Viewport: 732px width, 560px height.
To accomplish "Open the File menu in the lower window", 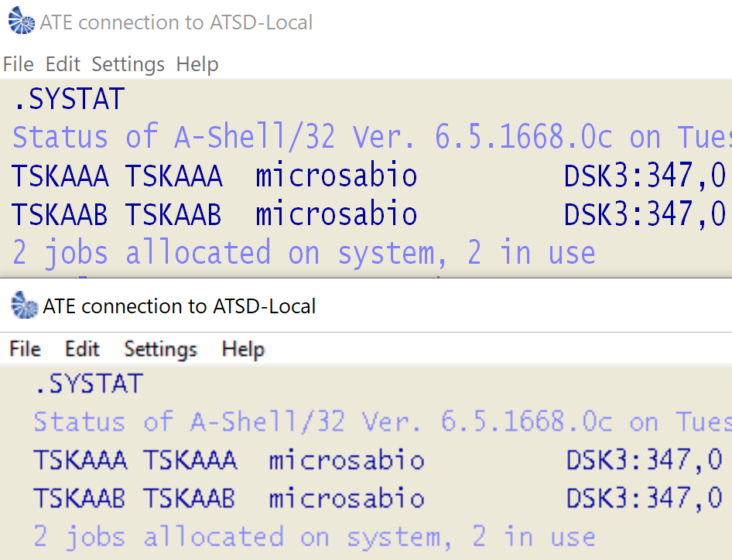I will point(25,350).
